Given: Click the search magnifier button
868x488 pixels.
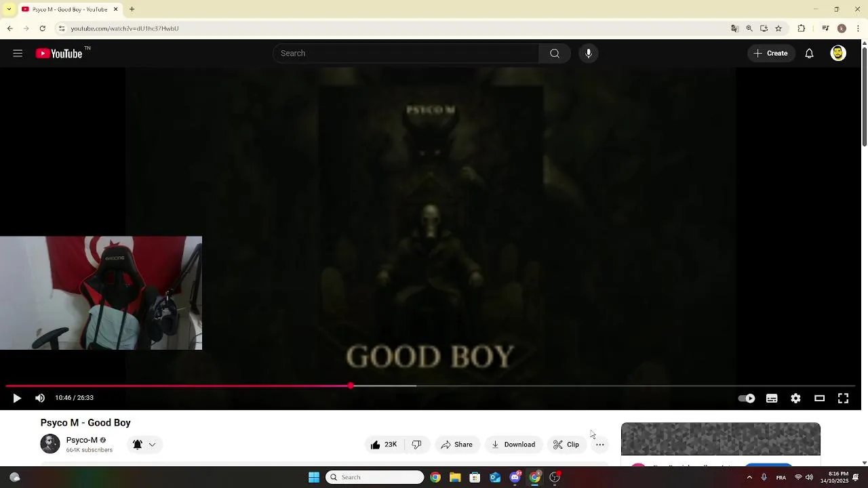Looking at the screenshot, I should coord(555,54).
